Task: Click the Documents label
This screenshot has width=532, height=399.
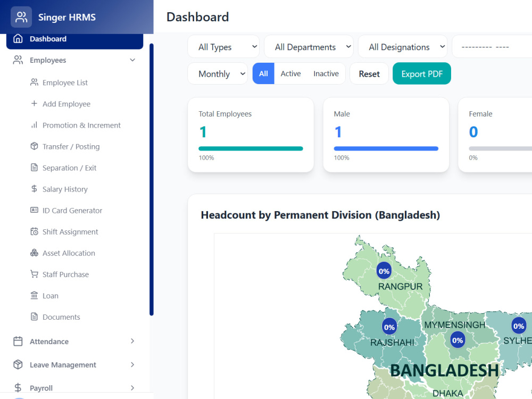Action: pyautogui.click(x=61, y=317)
